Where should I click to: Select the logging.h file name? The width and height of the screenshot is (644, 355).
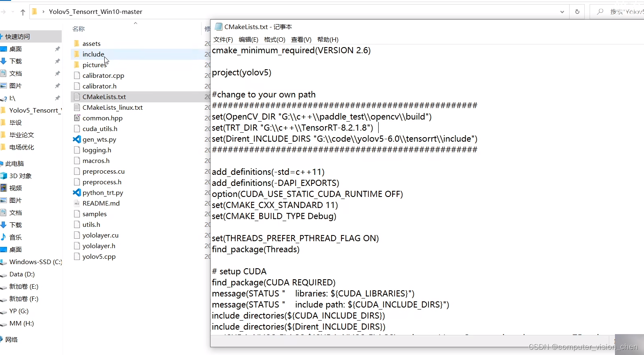click(x=97, y=150)
